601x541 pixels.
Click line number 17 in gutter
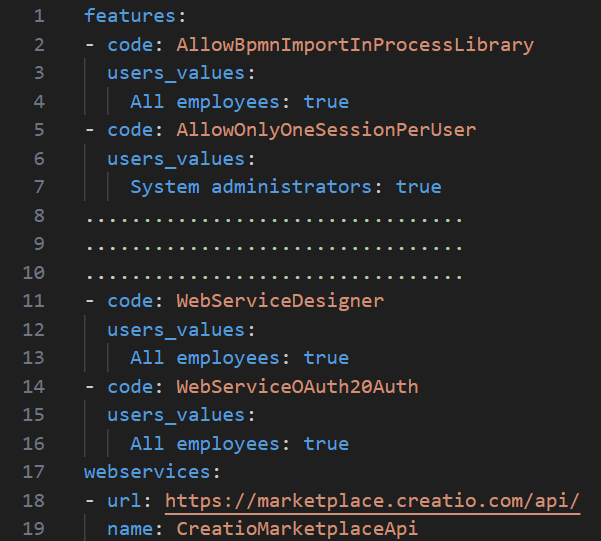(34, 472)
